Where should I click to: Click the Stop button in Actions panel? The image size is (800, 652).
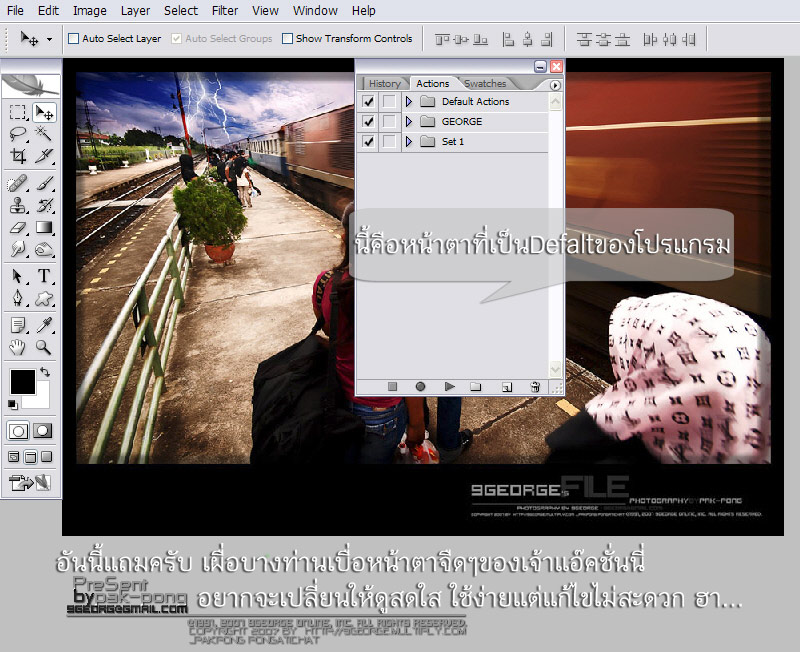(392, 387)
